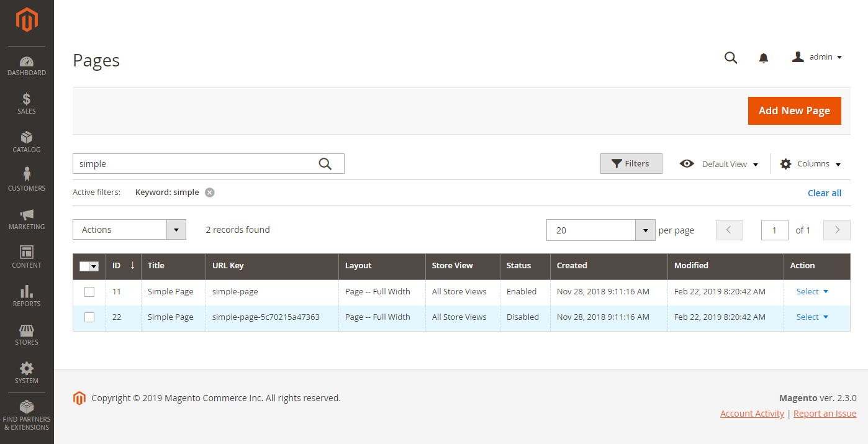Open Find Partners & Extensions
The height and width of the screenshot is (444, 868).
tap(27, 416)
